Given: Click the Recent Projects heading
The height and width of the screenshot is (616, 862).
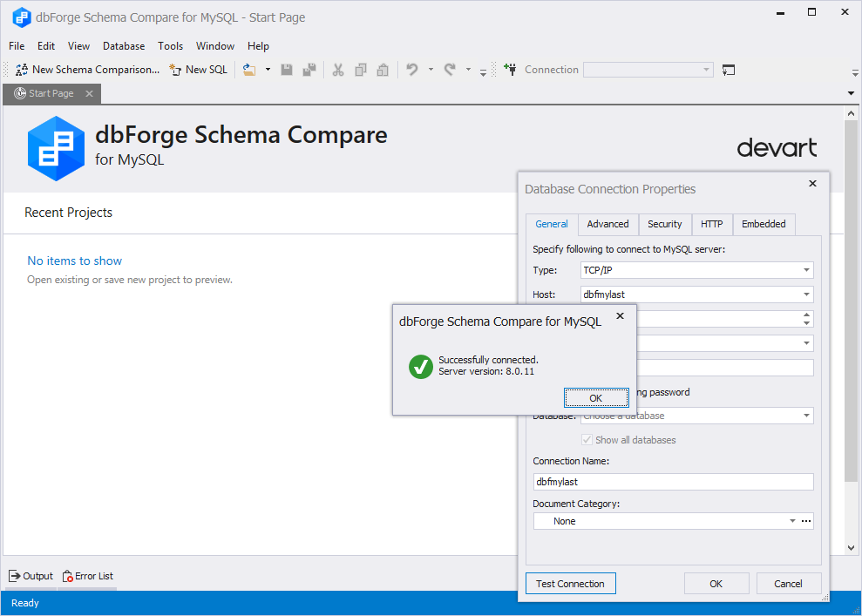Looking at the screenshot, I should pyautogui.click(x=68, y=213).
